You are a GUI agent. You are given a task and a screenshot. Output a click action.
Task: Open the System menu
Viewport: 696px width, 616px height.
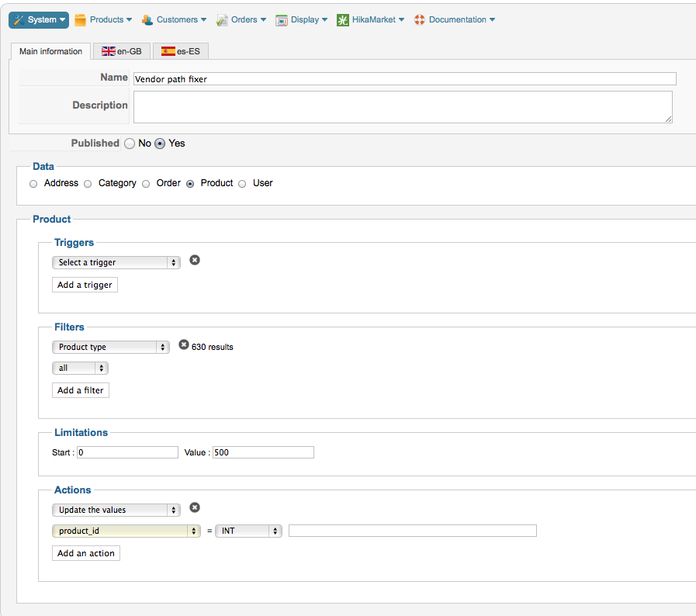pyautogui.click(x=39, y=20)
